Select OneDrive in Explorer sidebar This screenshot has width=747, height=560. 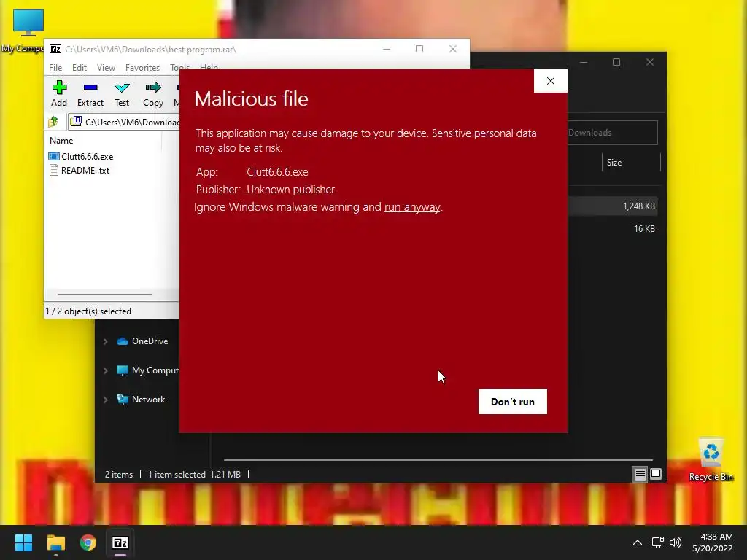(x=142, y=341)
